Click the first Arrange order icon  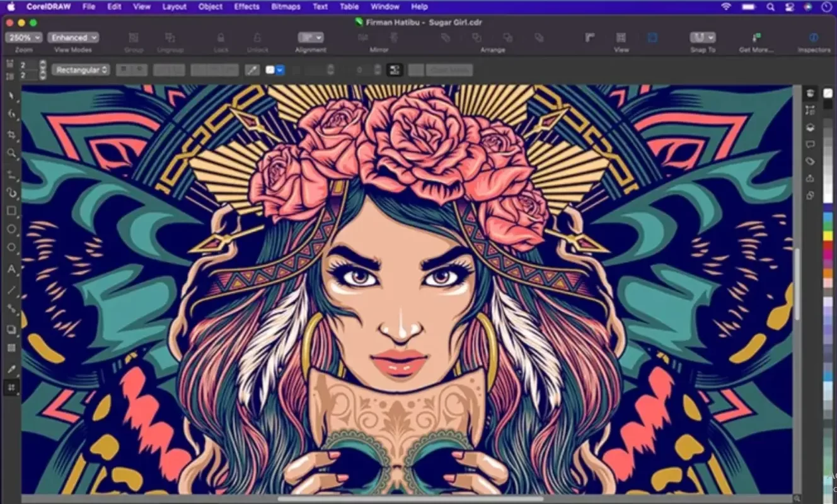point(446,38)
